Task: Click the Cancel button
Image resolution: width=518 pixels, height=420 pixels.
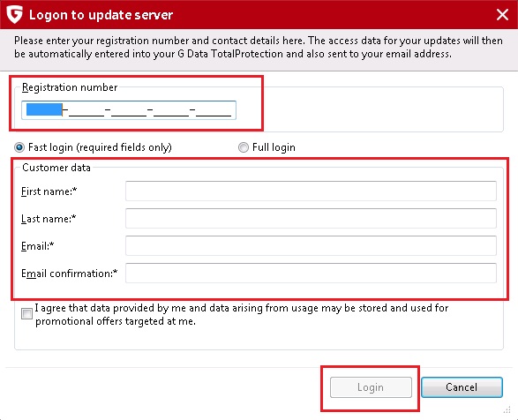Action: click(x=462, y=387)
